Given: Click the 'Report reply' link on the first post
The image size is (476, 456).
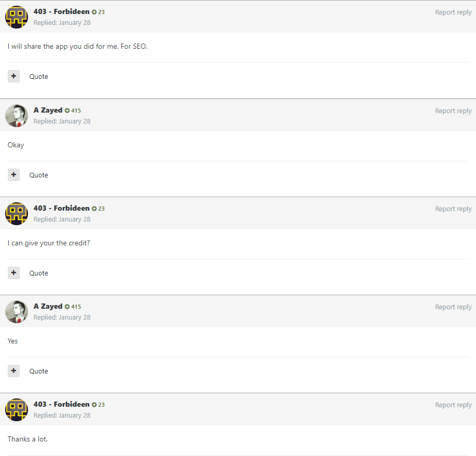Looking at the screenshot, I should [453, 12].
